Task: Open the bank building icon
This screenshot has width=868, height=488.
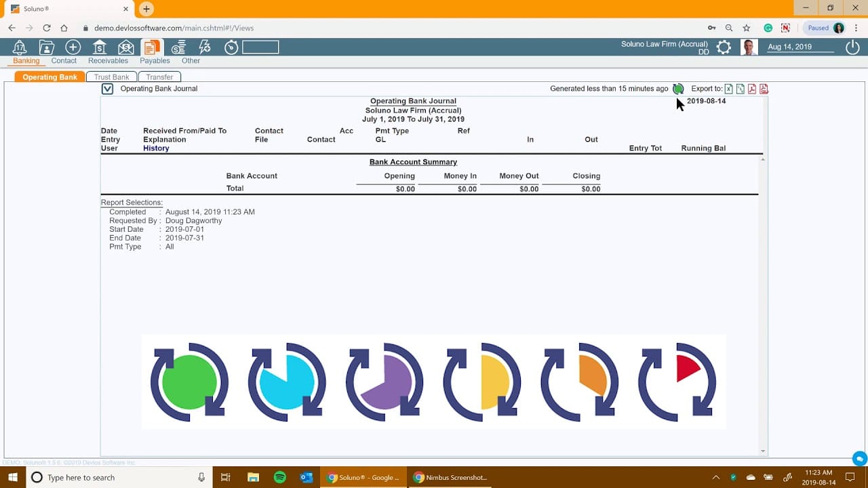Action: (99, 47)
